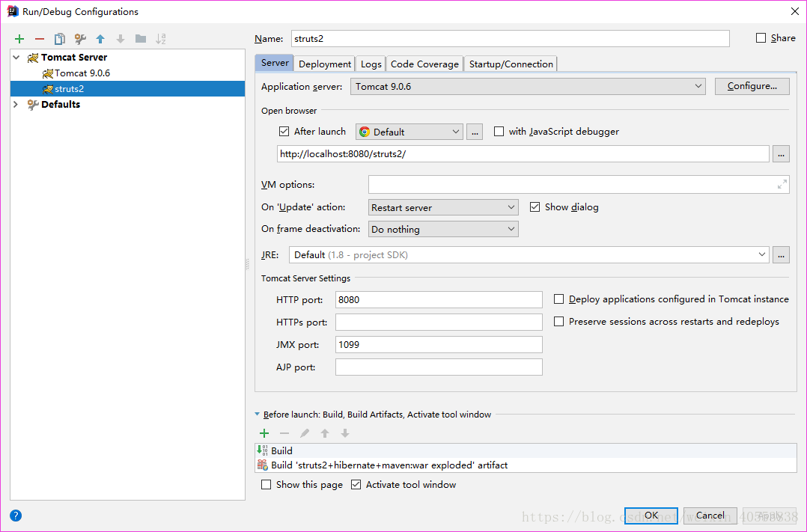This screenshot has width=807, height=532.
Task: Remove before-launch task minus icon
Action: 284,433
